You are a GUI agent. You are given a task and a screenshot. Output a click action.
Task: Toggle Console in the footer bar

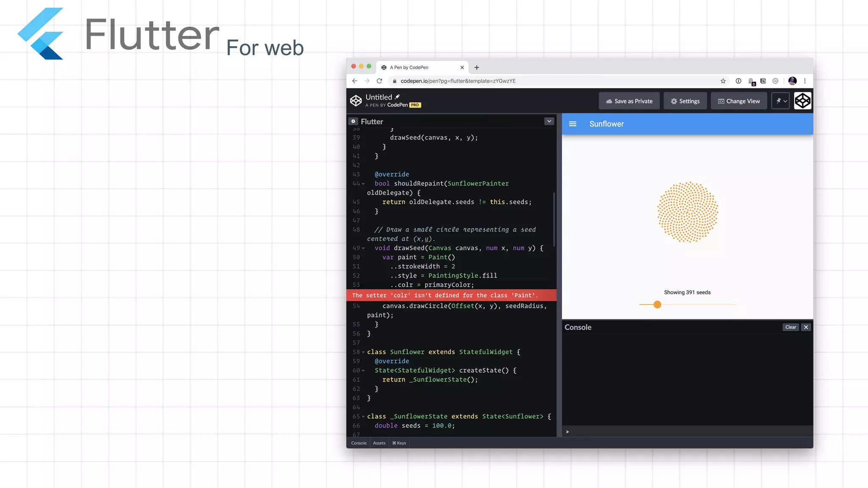[x=359, y=443]
